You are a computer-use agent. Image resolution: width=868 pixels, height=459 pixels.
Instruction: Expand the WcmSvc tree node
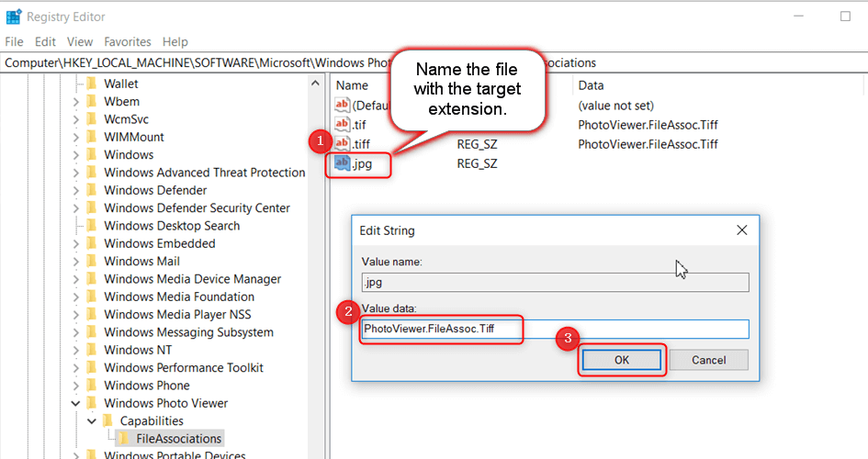[76, 119]
